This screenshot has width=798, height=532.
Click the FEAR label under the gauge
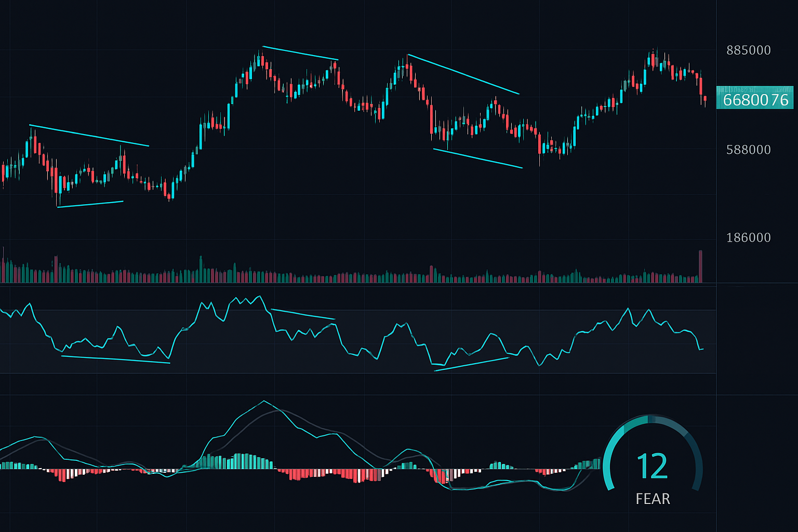[x=653, y=499]
